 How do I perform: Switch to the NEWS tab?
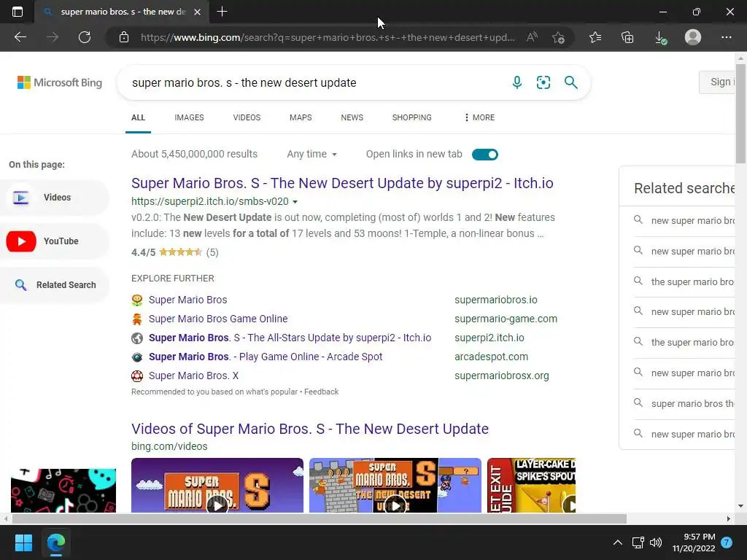coord(352,117)
